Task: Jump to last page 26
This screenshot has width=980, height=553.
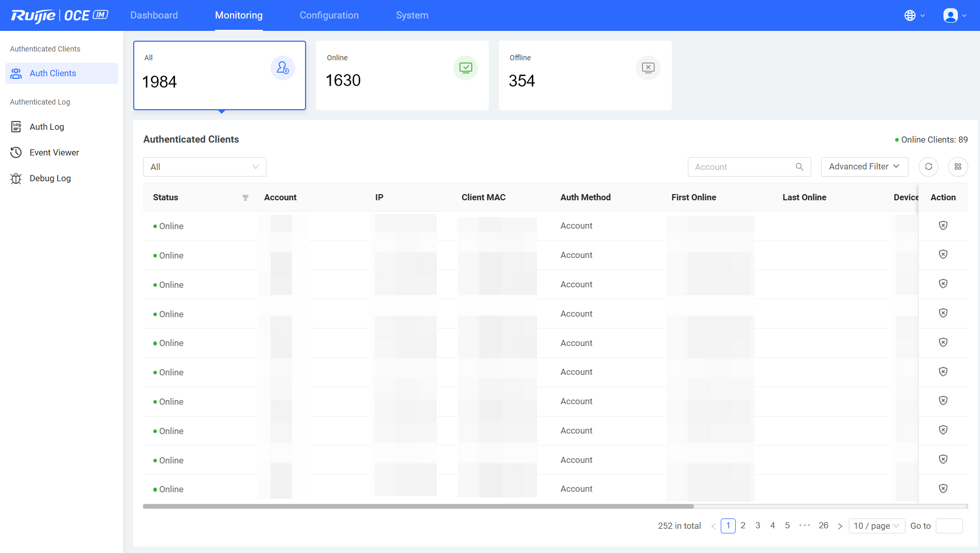Action: [x=824, y=526]
